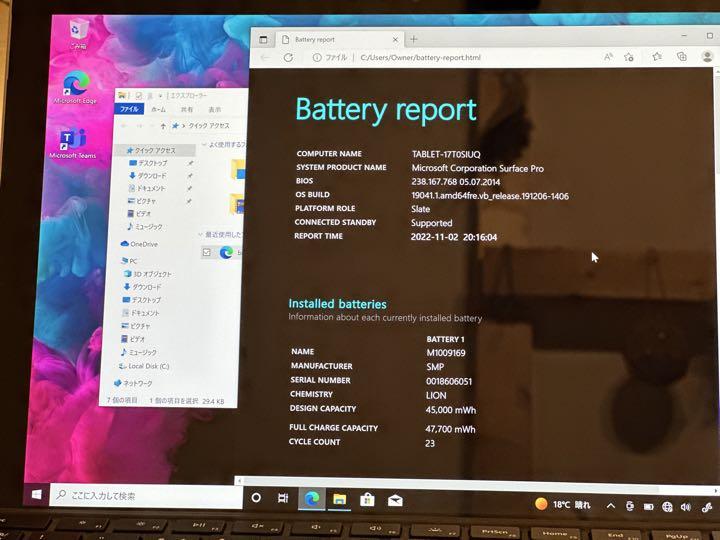The height and width of the screenshot is (540, 720).
Task: Select Local Disk (C:) in tree
Action: coord(144,366)
